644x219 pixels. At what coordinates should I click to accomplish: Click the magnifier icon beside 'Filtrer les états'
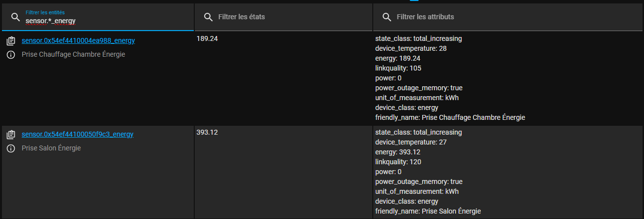click(208, 17)
